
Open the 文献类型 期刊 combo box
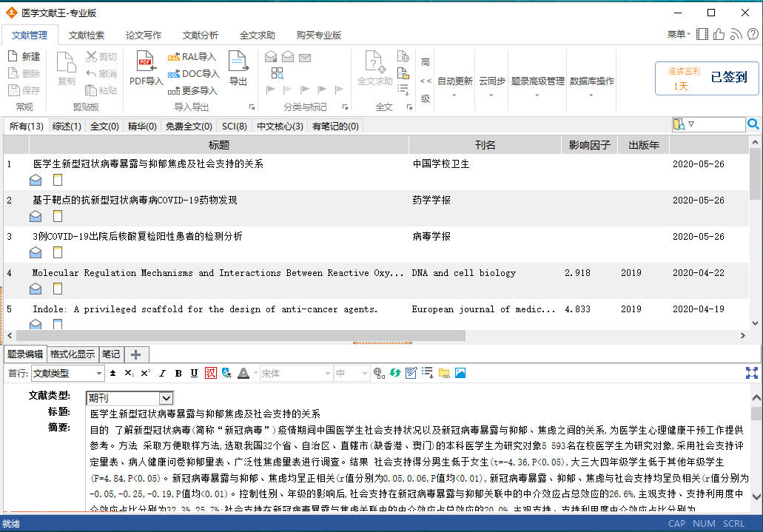click(x=130, y=398)
